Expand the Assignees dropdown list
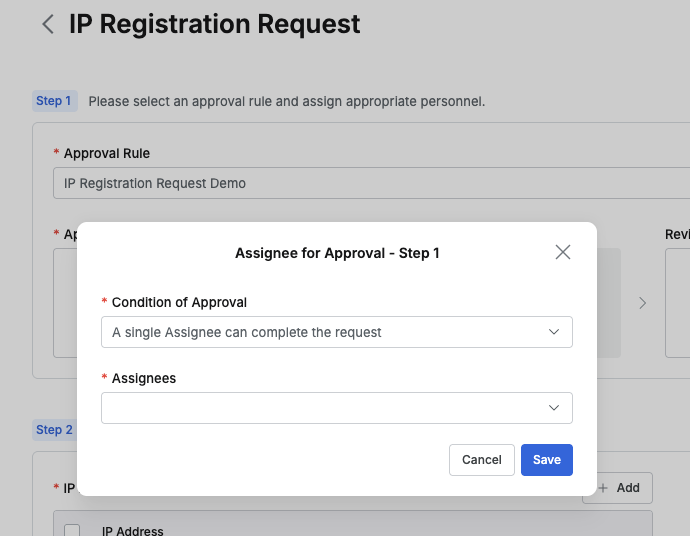 336,408
